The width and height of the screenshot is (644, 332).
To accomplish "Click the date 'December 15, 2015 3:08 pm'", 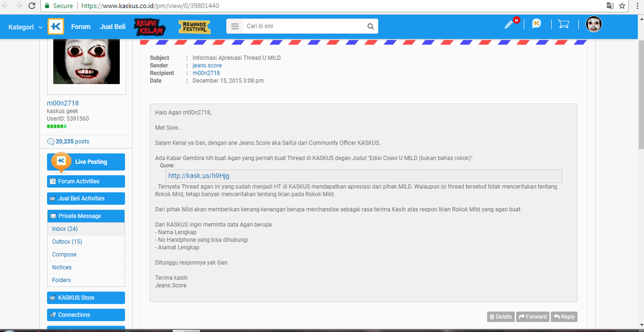I will coord(228,80).
